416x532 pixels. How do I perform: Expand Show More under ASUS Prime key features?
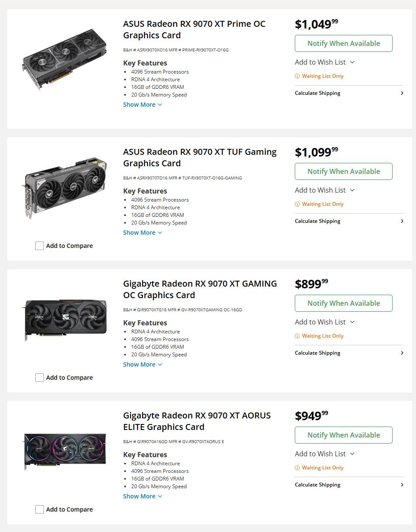142,104
